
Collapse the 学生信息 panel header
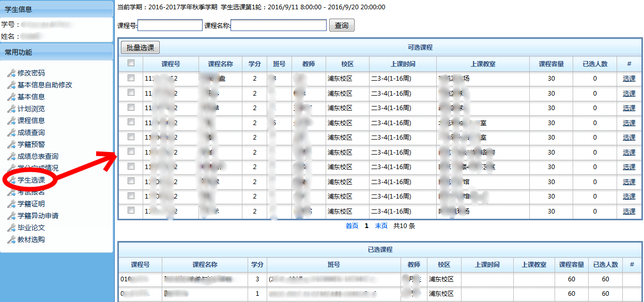click(x=56, y=9)
